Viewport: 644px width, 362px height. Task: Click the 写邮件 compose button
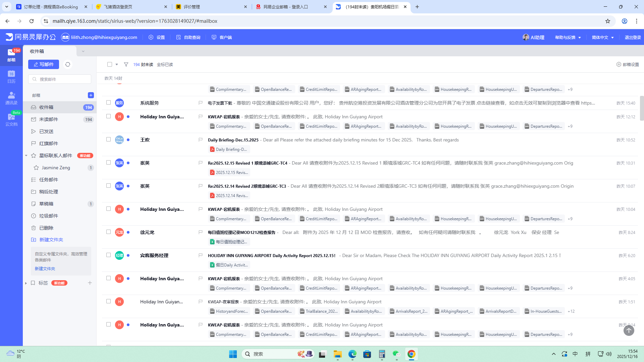44,64
